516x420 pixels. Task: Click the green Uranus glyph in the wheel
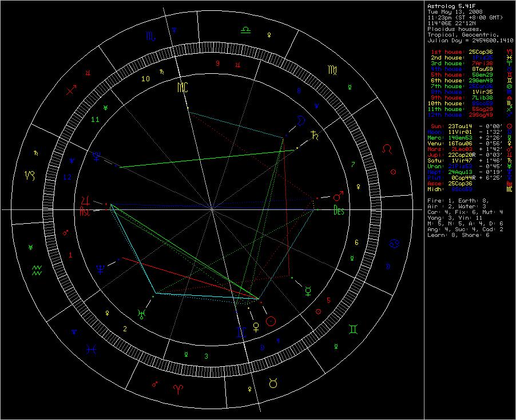pos(141,314)
